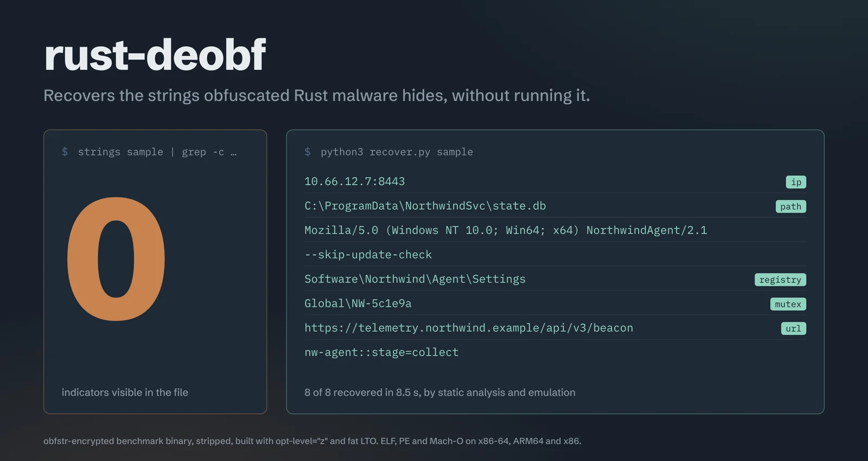868x461 pixels.
Task: Click the rust-deobf title
Action: click(x=155, y=55)
